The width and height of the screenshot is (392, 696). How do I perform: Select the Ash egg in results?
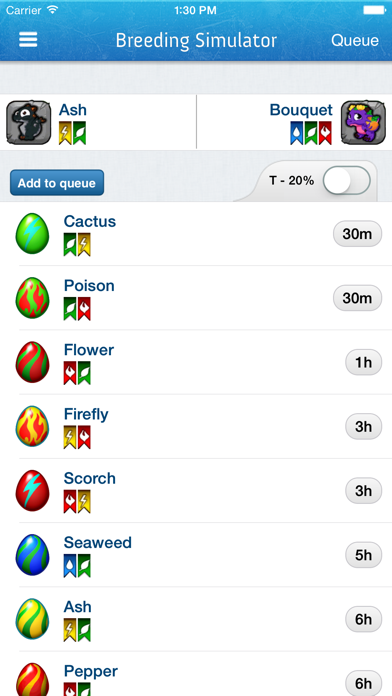32,619
